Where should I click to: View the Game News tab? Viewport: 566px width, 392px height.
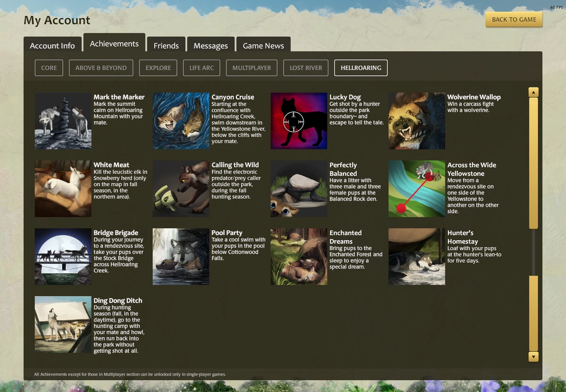(263, 45)
